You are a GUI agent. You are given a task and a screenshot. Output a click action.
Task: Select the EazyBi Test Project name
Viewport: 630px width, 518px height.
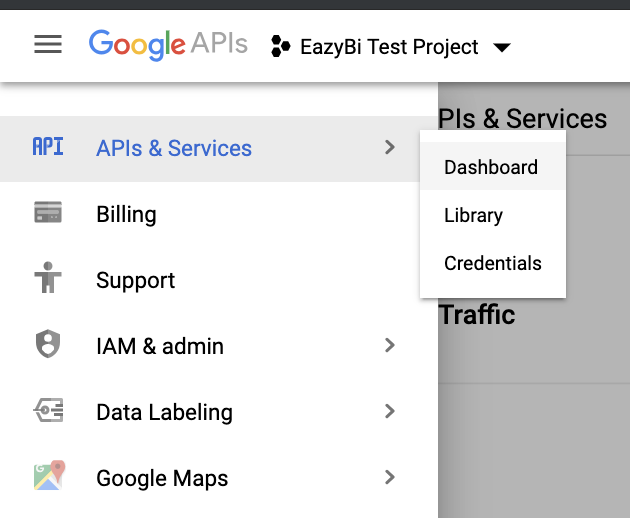tap(389, 47)
